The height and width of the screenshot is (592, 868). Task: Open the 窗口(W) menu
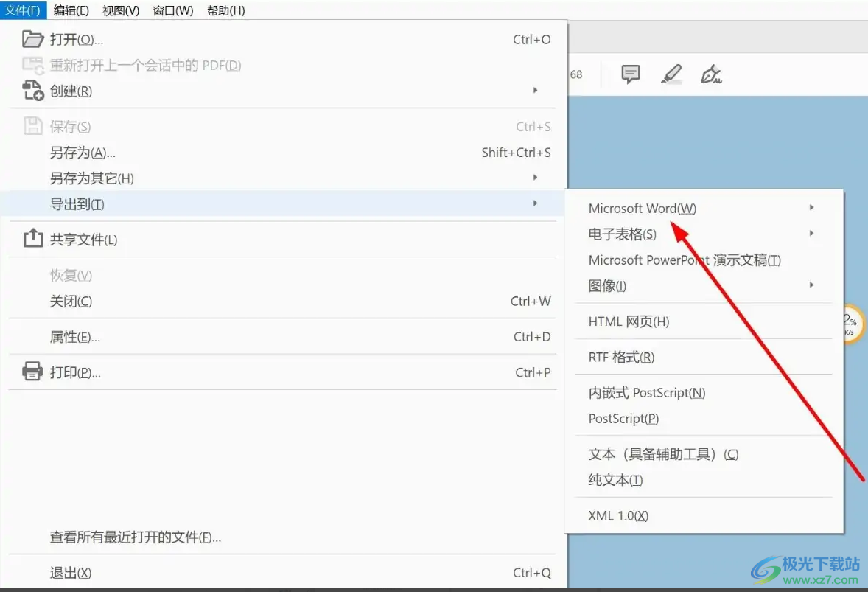click(x=173, y=10)
